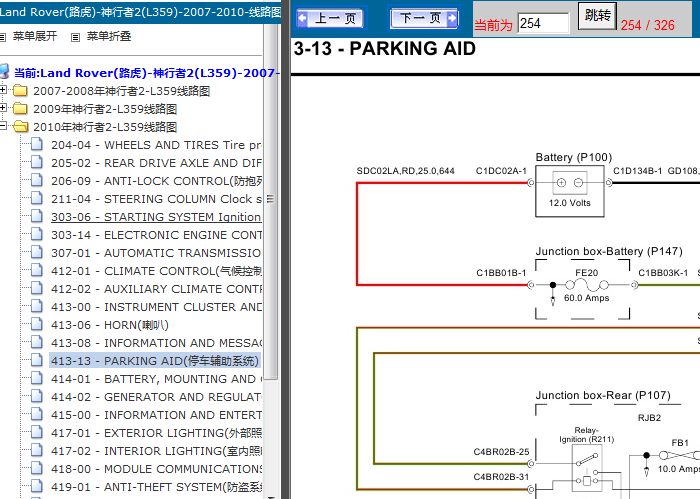Image resolution: width=700 pixels, height=499 pixels.
Task: Open 412-01 CLIMATE CONTROL entry
Action: (x=156, y=271)
